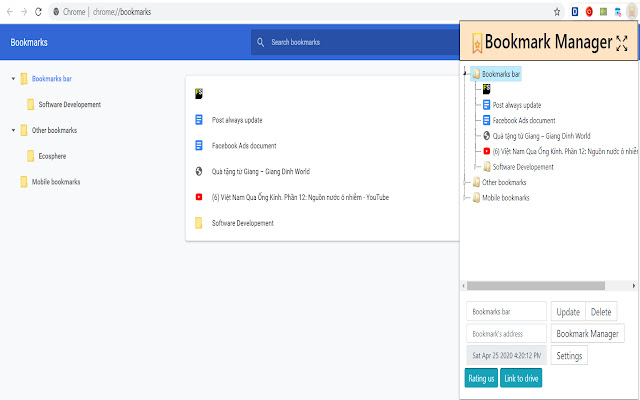Click the green extension icon in Chrome toolbar
This screenshot has height=400, width=640.
tap(603, 12)
